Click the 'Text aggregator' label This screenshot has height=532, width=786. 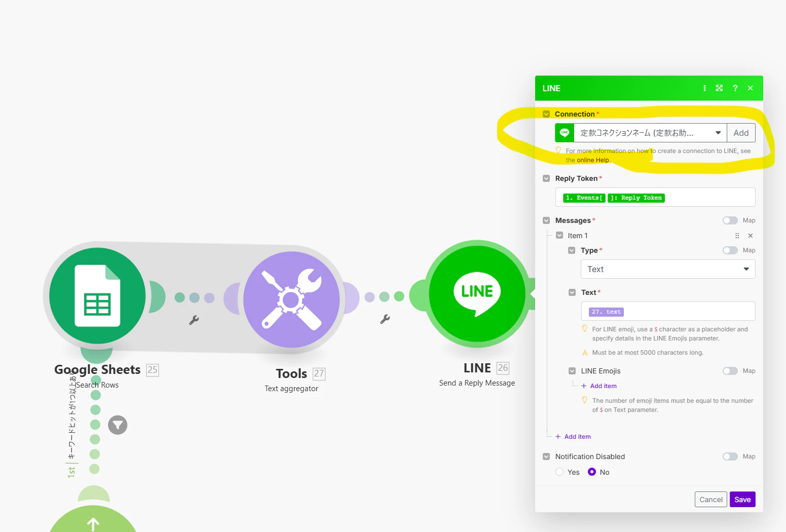(x=291, y=389)
